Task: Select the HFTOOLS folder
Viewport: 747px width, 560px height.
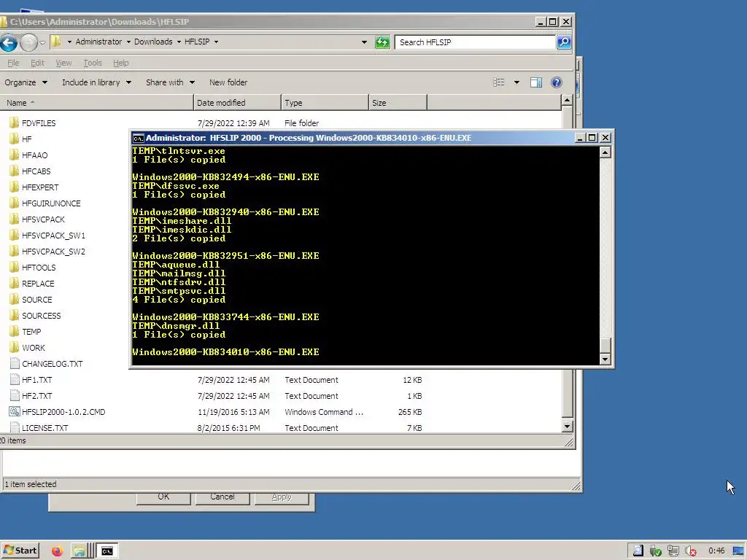Action: point(39,268)
